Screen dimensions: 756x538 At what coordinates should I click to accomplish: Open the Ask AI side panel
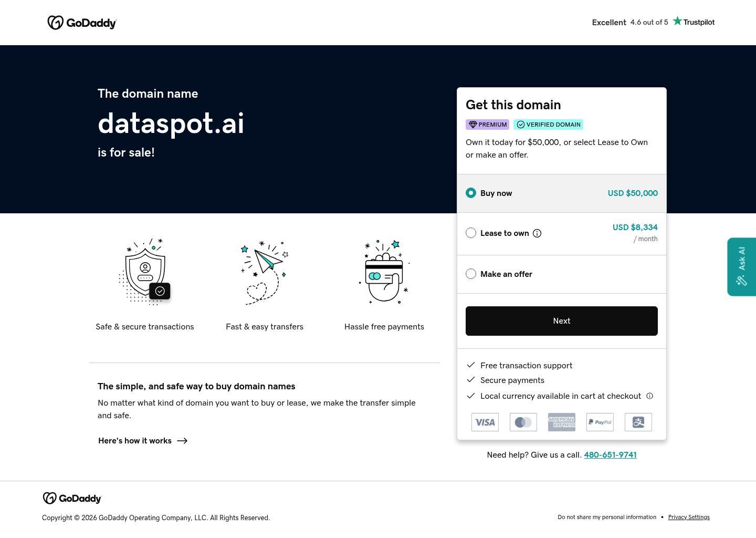(741, 266)
